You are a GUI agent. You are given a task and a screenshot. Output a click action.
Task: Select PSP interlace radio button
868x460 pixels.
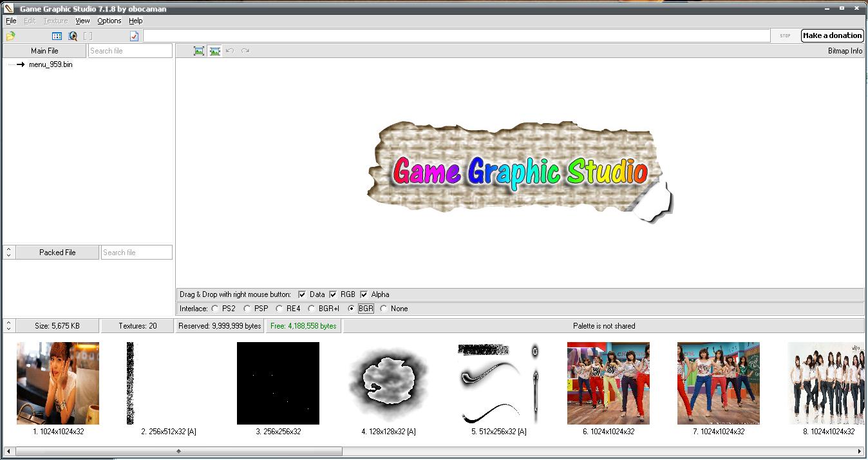tap(247, 309)
